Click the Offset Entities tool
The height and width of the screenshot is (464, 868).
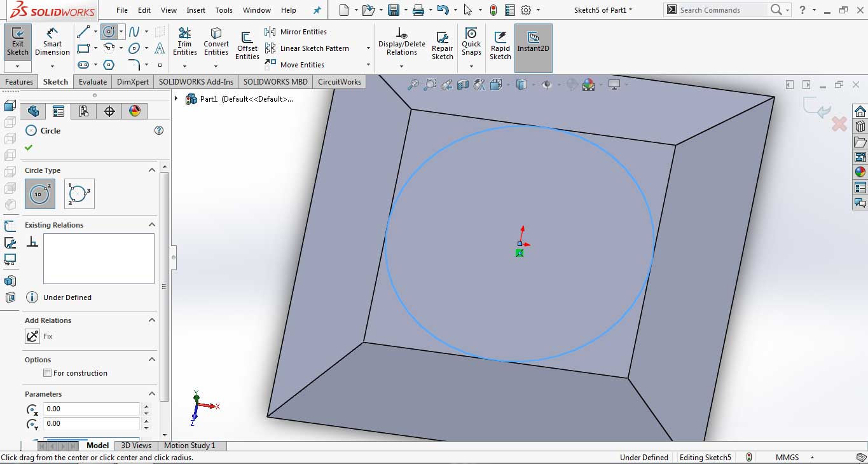click(247, 46)
